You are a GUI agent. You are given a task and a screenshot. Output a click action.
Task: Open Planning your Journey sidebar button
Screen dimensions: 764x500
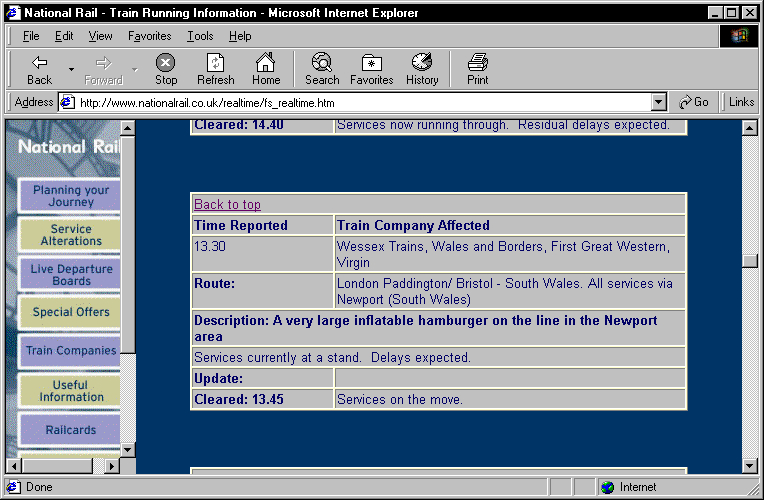70,195
